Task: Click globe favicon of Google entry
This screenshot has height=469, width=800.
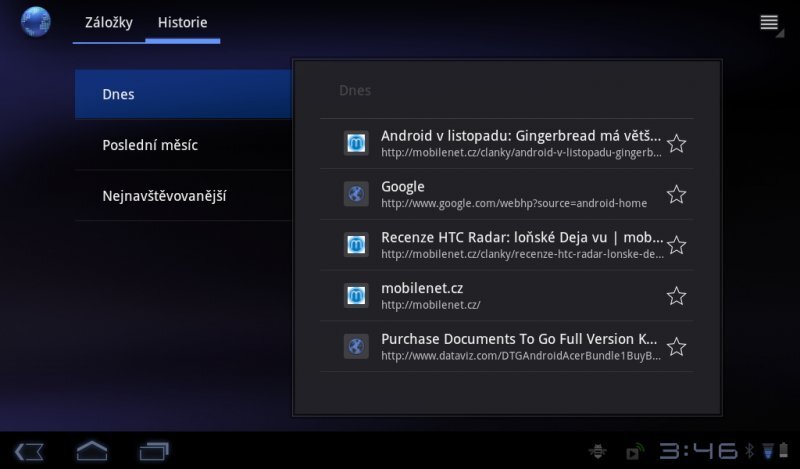Action: pos(356,194)
